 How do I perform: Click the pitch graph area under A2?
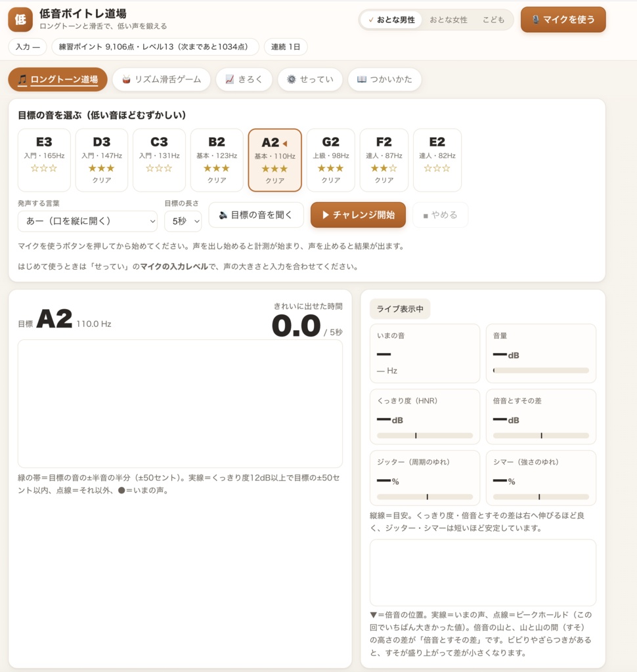[x=180, y=404]
